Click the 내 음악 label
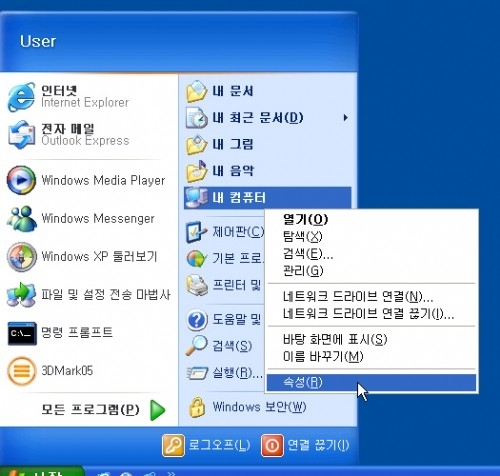Viewport: 500px width, 476px height. click(233, 171)
